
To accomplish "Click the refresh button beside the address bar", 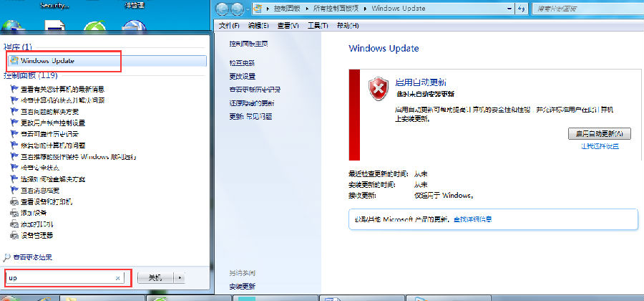I will click(x=522, y=8).
